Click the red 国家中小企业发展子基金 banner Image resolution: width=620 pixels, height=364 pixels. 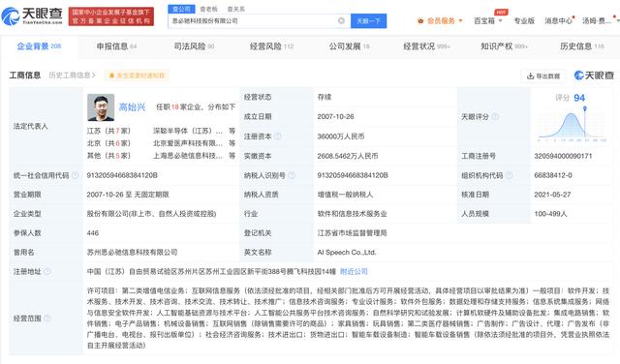tap(111, 16)
